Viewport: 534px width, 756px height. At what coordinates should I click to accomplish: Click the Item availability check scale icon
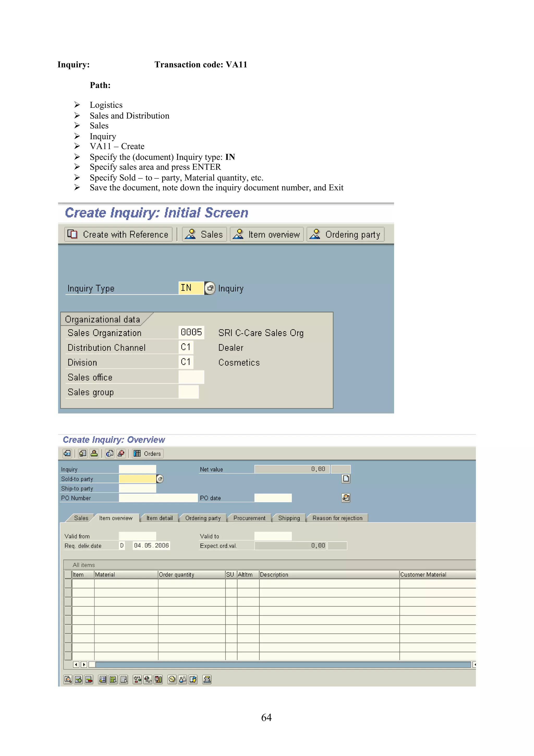[137, 679]
